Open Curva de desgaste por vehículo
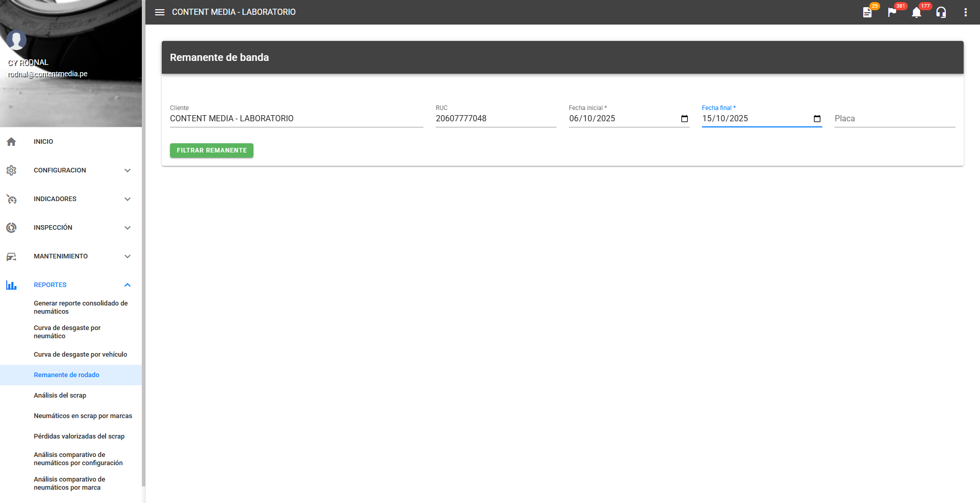 click(80, 355)
